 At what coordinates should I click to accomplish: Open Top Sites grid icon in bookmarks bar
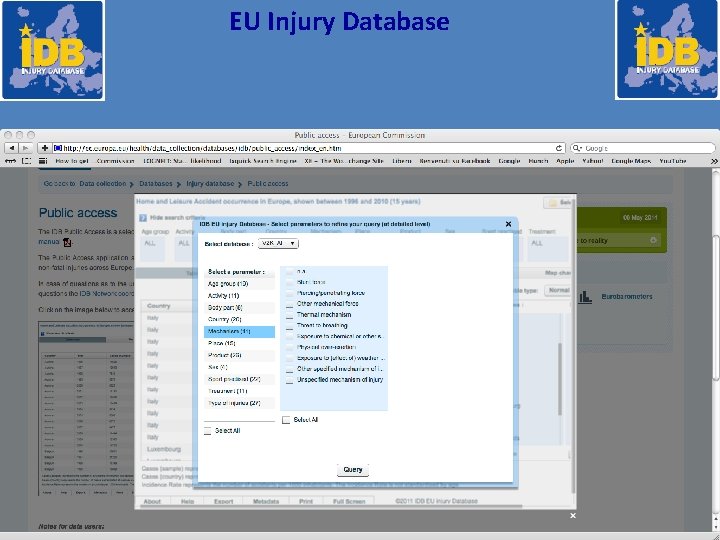point(43,161)
